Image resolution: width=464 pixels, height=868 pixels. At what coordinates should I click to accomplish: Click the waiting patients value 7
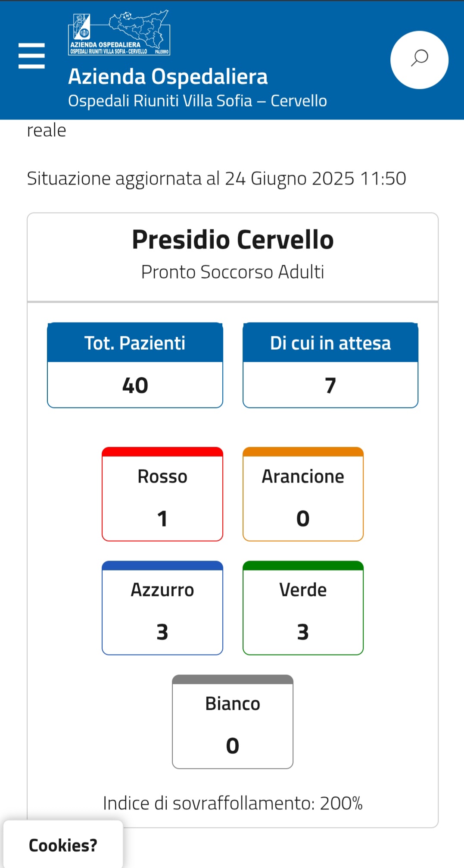[330, 385]
